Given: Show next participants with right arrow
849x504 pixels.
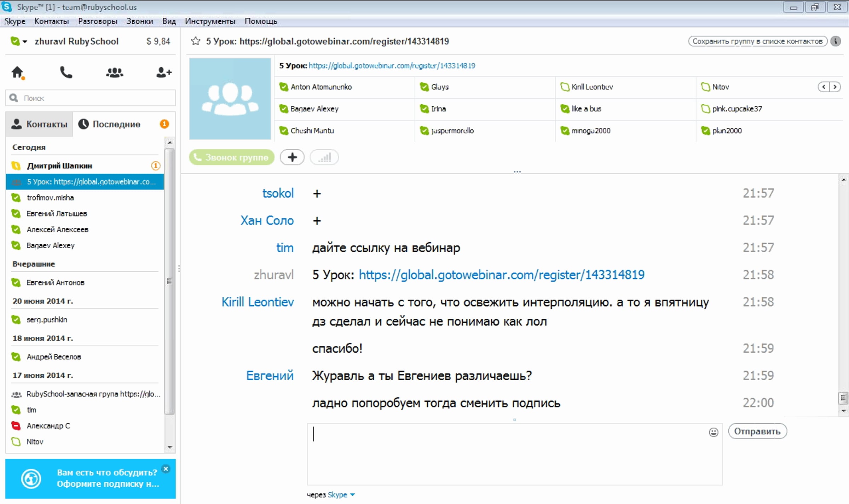Looking at the screenshot, I should tap(835, 87).
